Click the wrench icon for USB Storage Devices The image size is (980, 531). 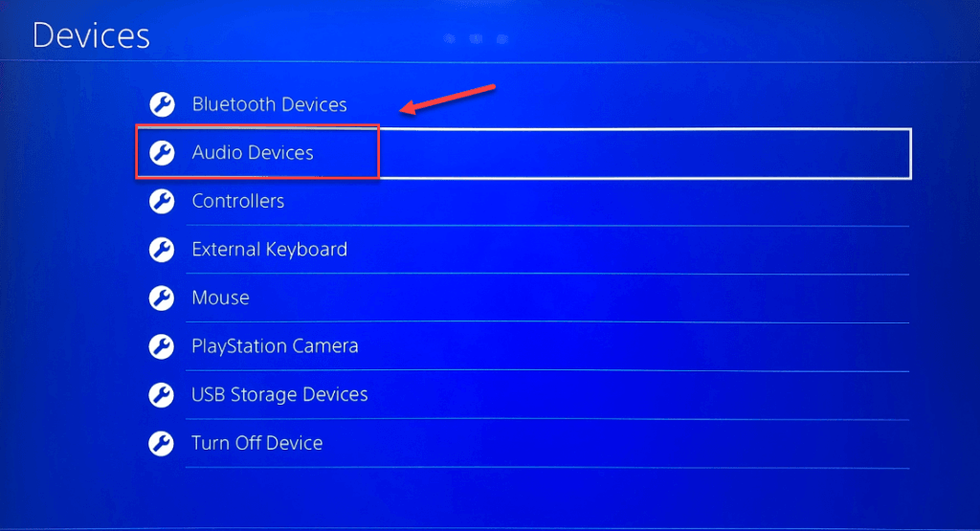pos(162,395)
